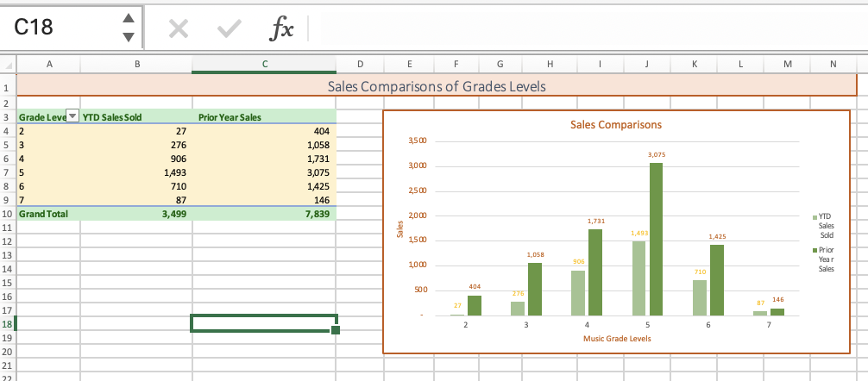Click the fill handle of cell C18

tap(336, 330)
